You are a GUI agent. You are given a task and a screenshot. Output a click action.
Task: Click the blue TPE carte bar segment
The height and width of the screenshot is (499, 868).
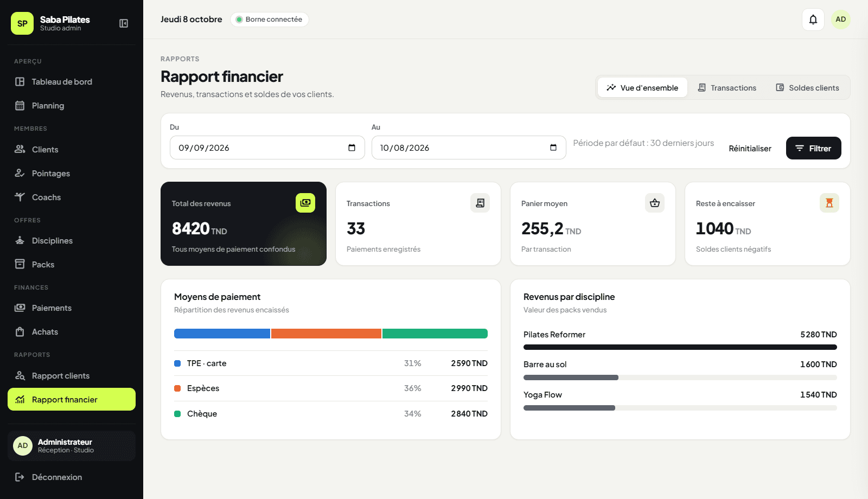[222, 334]
